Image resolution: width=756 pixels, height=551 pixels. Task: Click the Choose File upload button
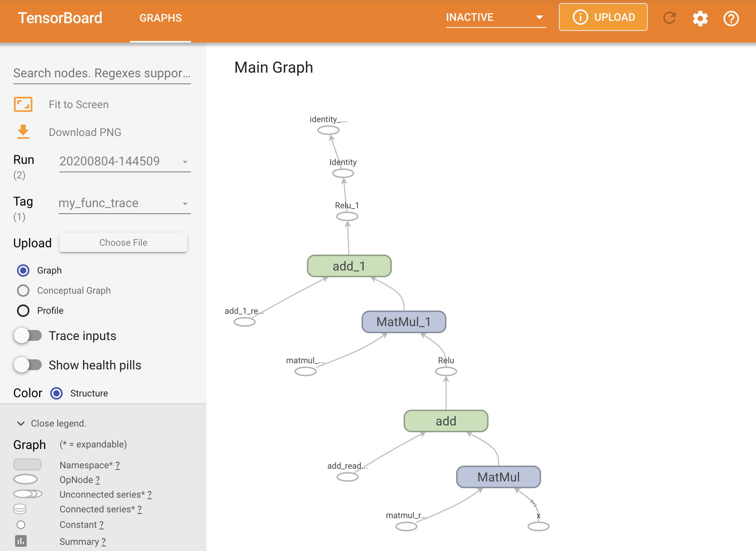tap(123, 242)
